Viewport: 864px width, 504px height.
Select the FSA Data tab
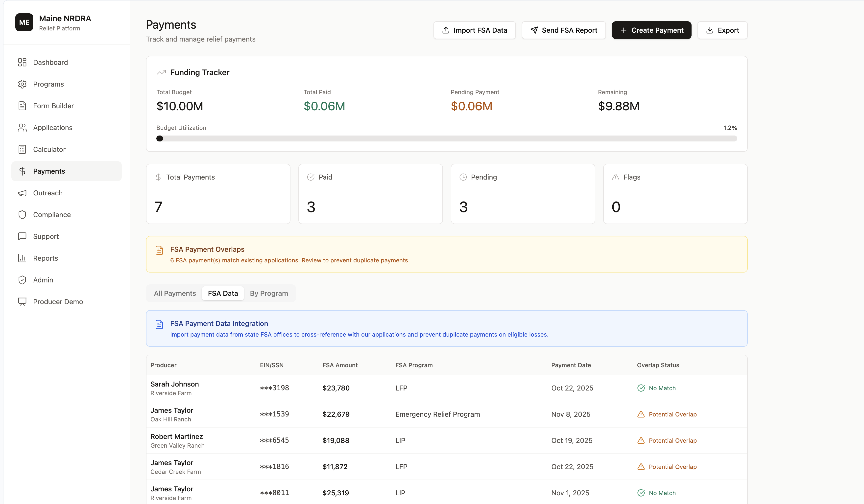tap(223, 293)
